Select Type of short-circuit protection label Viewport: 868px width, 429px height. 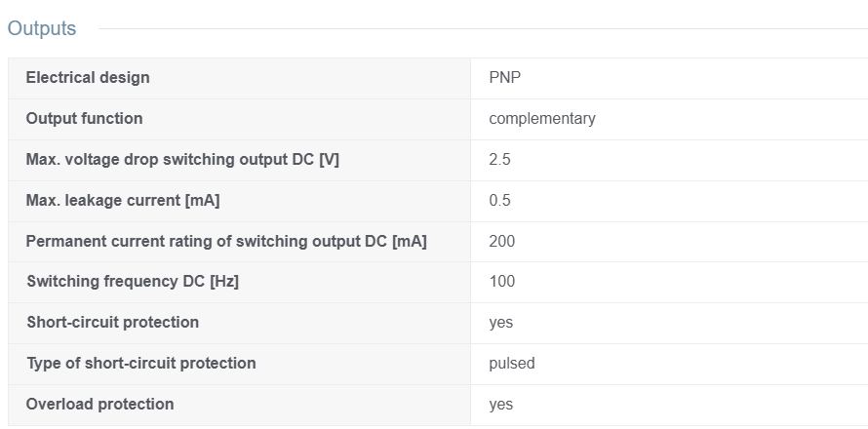(141, 363)
